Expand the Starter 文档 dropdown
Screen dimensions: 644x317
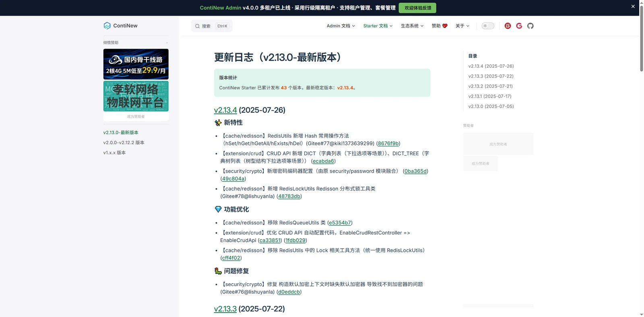(378, 26)
